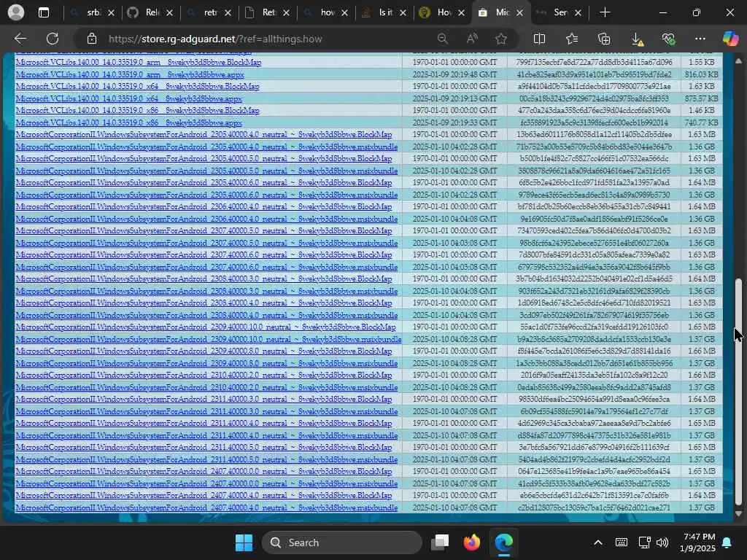This screenshot has width=747, height=560.
Task: Click the taskbar Search box
Action: click(342, 542)
